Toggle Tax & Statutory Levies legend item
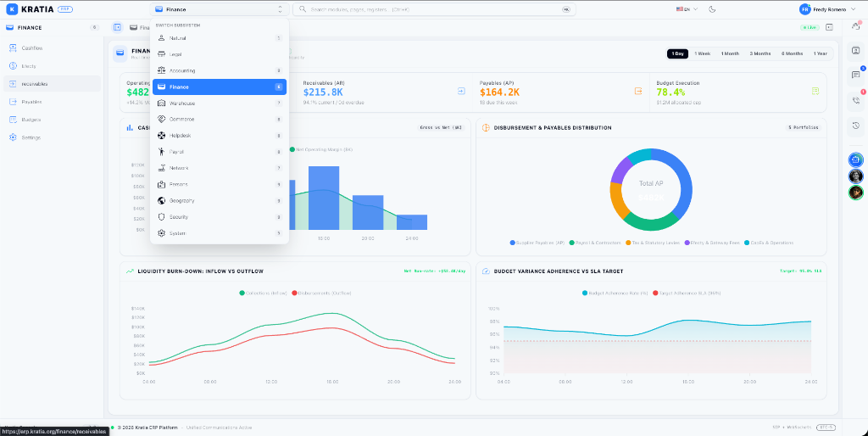868x436 pixels. [x=653, y=243]
